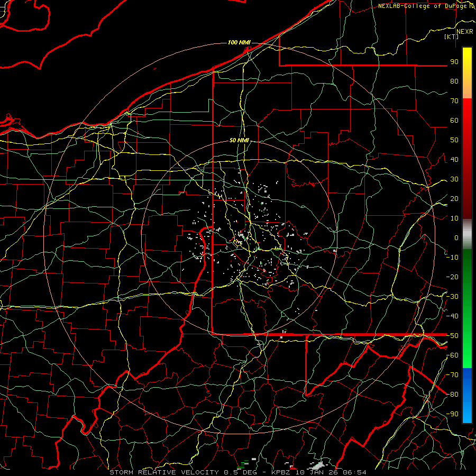Select the 40 value on the velocity scale
476x476 pixels.
(454, 159)
